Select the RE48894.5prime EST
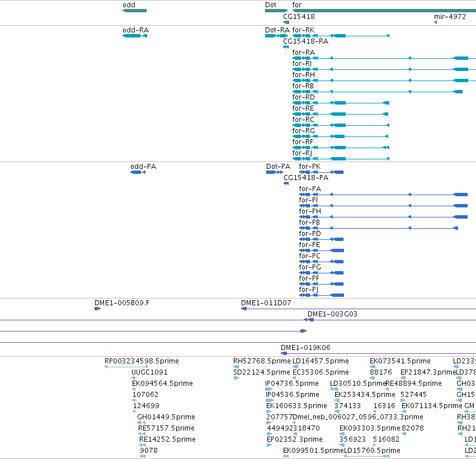Image resolution: width=476 pixels, height=459 pixels. [x=387, y=389]
